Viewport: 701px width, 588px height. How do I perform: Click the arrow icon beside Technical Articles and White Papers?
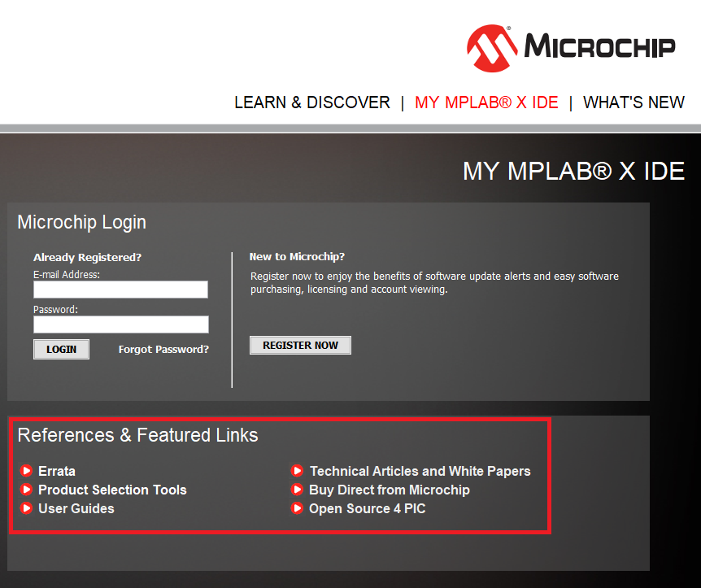click(x=298, y=471)
